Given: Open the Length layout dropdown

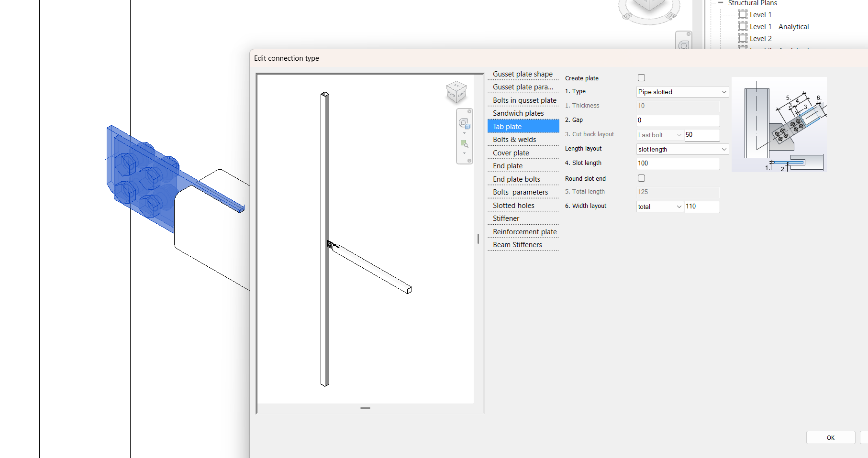Looking at the screenshot, I should [x=682, y=149].
